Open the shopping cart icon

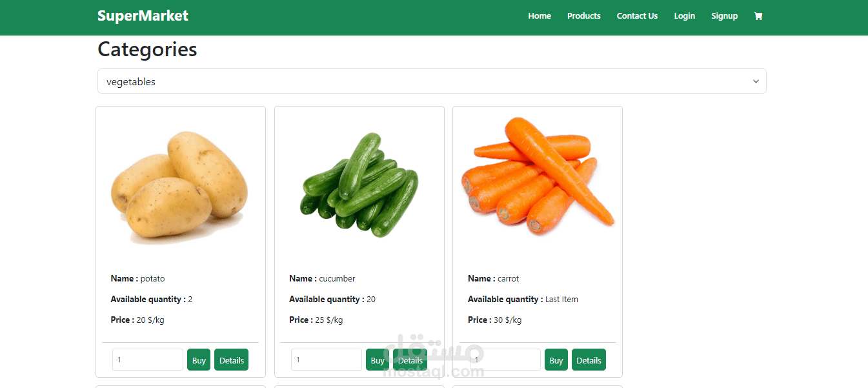pyautogui.click(x=758, y=16)
